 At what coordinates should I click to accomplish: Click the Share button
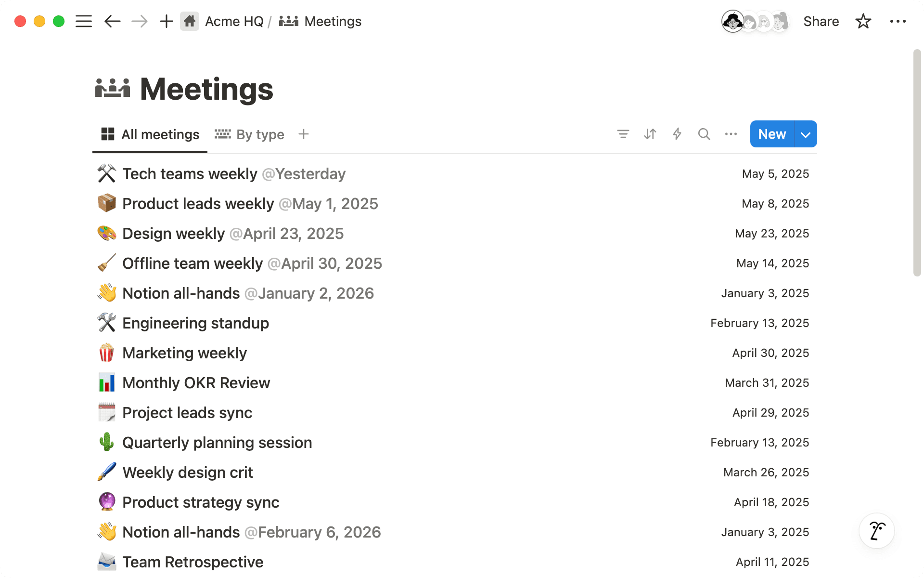[x=821, y=21]
